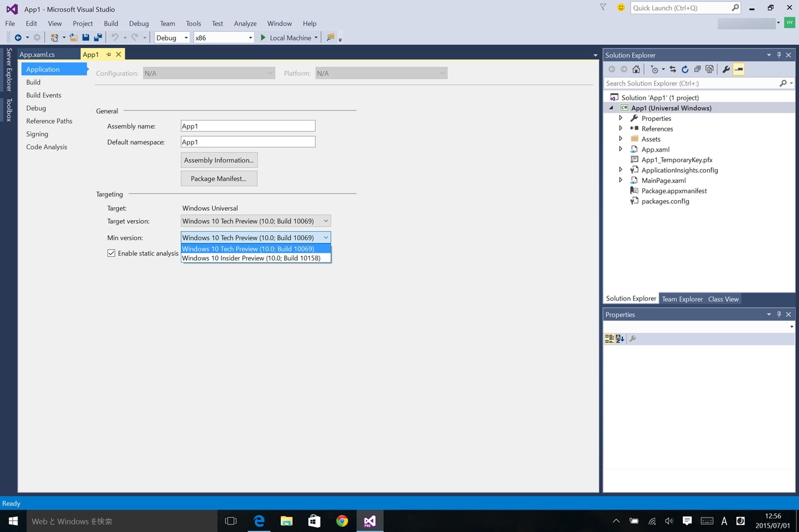Collapse the App1 (Universal Windows) project node
799x532 pixels.
[612, 108]
